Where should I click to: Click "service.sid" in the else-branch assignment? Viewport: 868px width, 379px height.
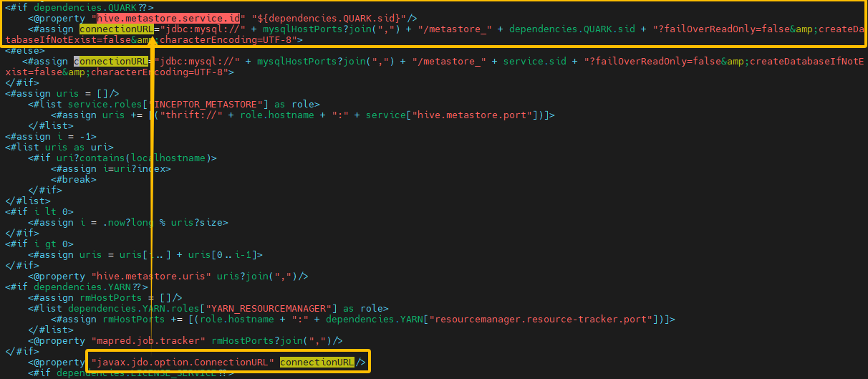click(x=534, y=62)
